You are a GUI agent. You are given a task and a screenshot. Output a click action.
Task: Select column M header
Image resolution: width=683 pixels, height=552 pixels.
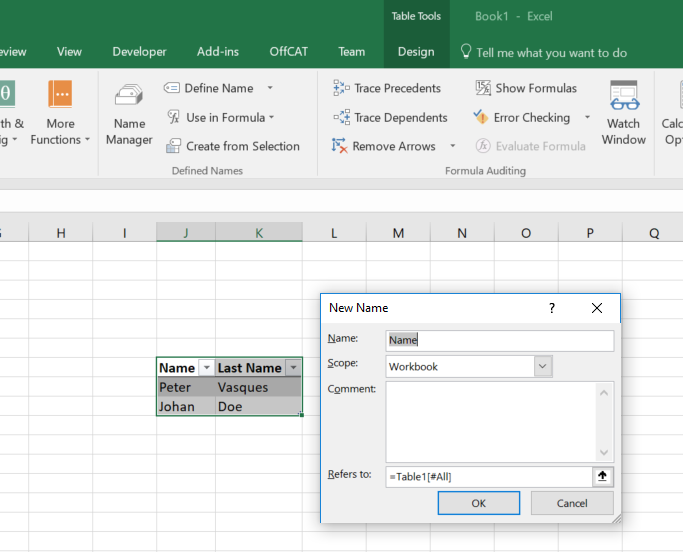click(398, 233)
